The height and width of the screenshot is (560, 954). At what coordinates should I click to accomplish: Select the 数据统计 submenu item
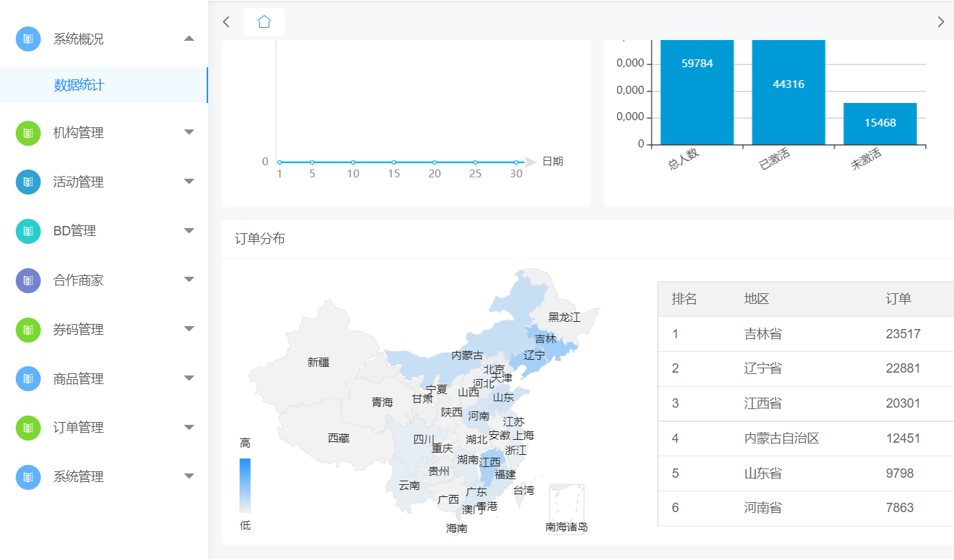point(79,85)
